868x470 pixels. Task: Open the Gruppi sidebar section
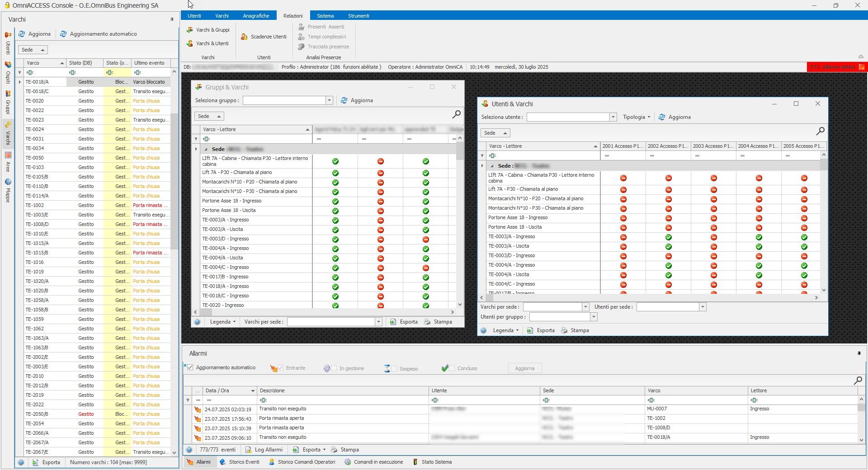pos(8,103)
